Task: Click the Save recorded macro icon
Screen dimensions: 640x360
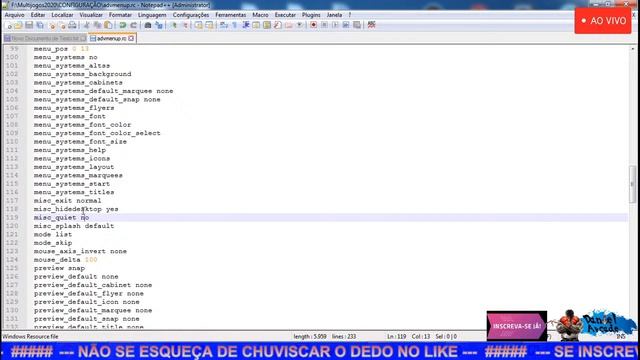Action: pyautogui.click(x=356, y=25)
